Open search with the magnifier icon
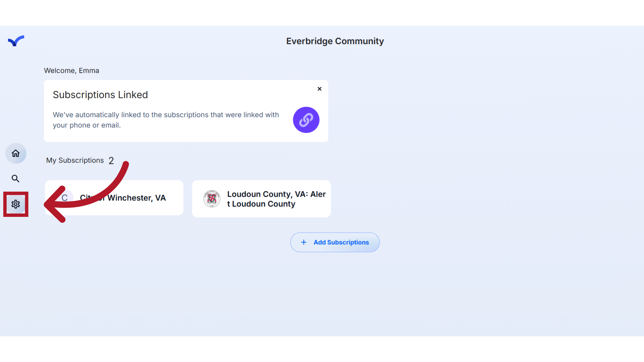This screenshot has width=644, height=362. [x=15, y=179]
